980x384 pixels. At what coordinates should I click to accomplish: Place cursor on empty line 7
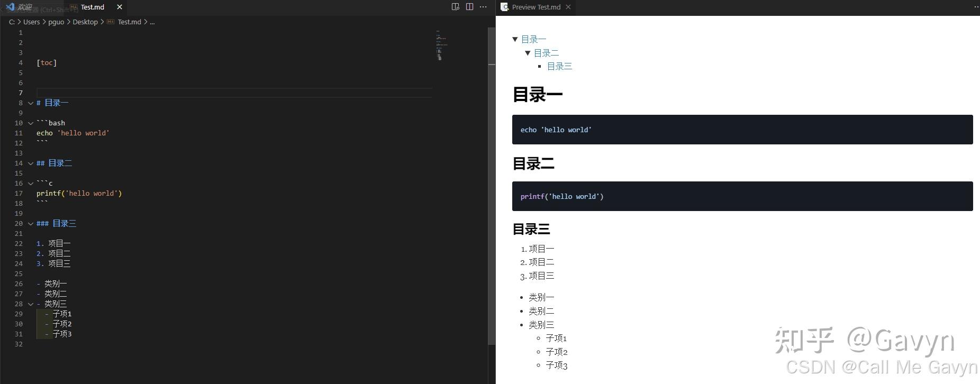[x=234, y=93]
